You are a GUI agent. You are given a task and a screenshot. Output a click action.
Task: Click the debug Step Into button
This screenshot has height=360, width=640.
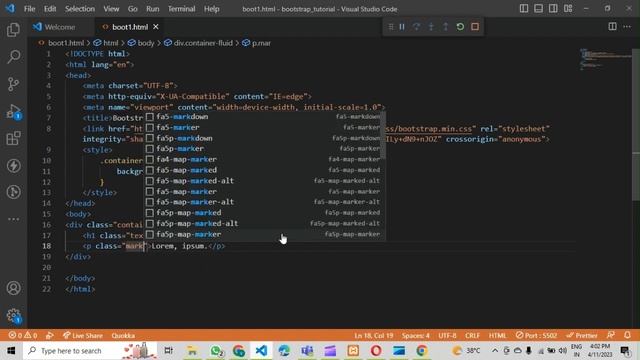click(x=431, y=27)
